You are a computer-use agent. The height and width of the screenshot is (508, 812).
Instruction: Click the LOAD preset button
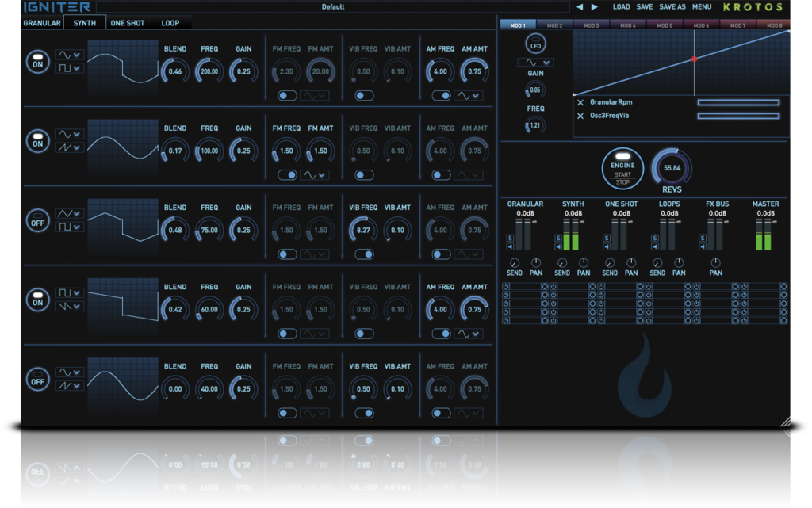tap(621, 6)
